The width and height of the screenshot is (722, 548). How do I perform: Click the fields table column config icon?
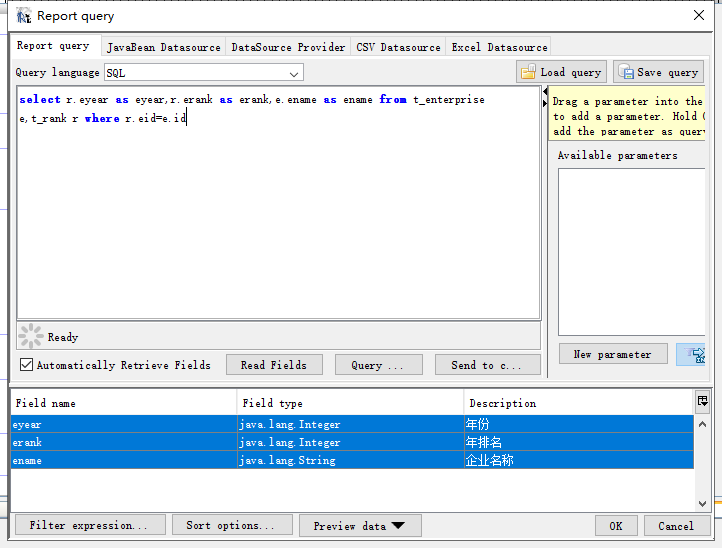click(x=702, y=401)
